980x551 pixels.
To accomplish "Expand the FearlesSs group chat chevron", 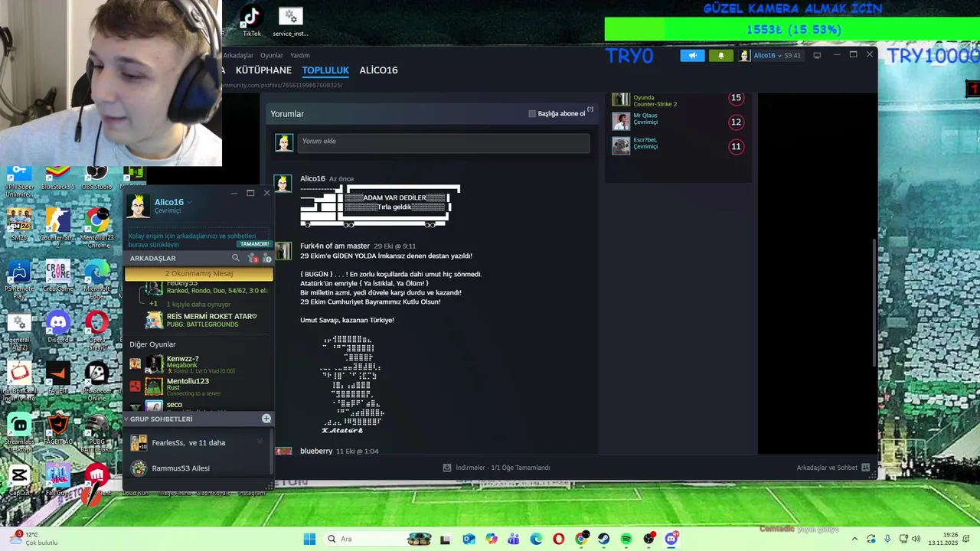I will coord(260,442).
